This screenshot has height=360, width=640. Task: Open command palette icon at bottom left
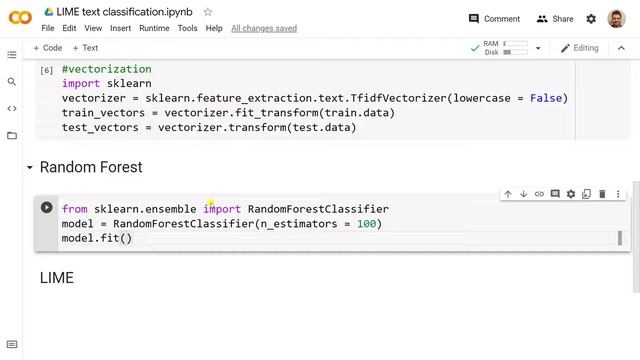point(12,344)
